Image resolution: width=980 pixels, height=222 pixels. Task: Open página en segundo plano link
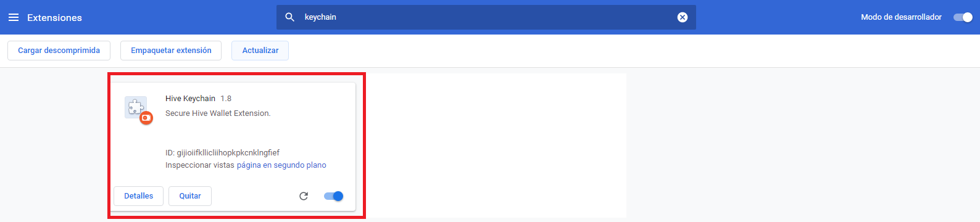[x=281, y=165]
